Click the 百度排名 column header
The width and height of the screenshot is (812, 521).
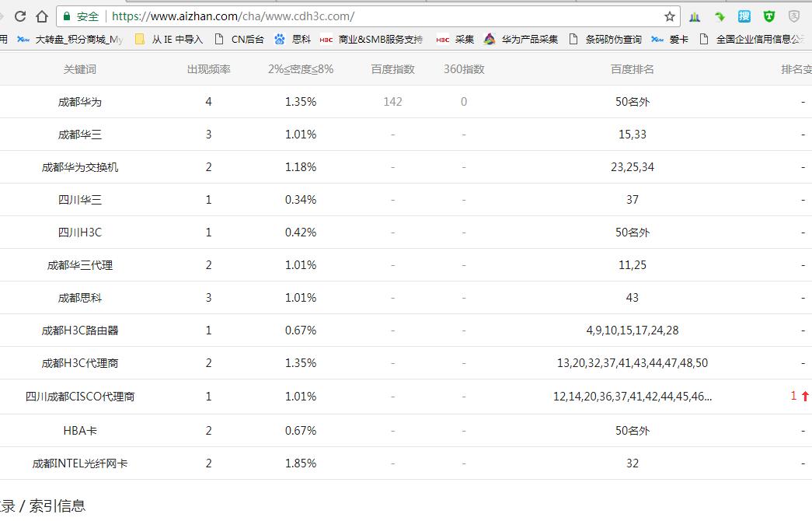click(632, 69)
